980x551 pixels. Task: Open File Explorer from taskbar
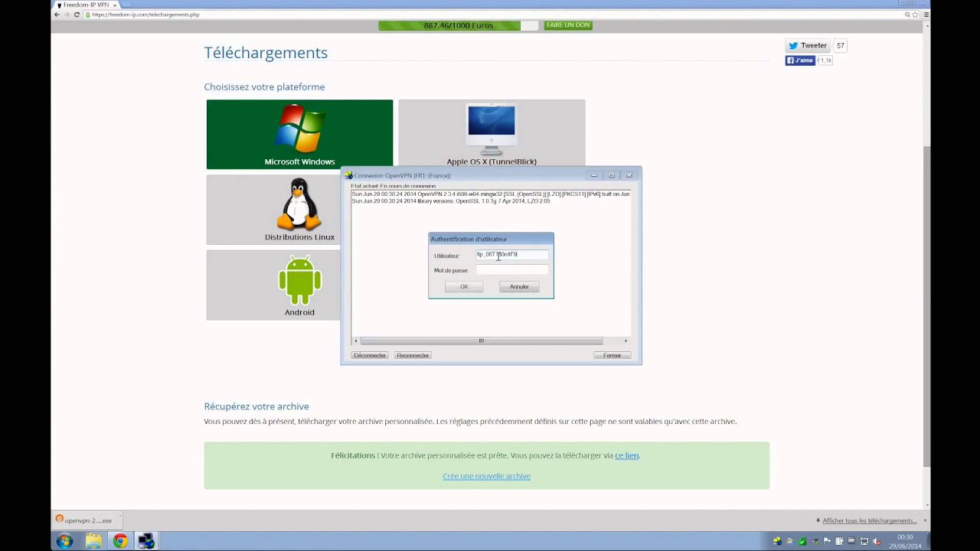point(93,542)
